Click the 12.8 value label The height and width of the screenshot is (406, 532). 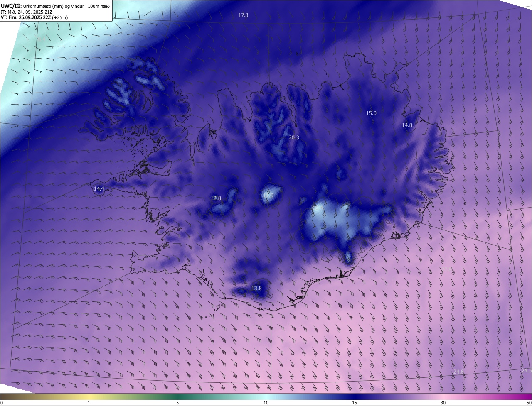(216, 198)
